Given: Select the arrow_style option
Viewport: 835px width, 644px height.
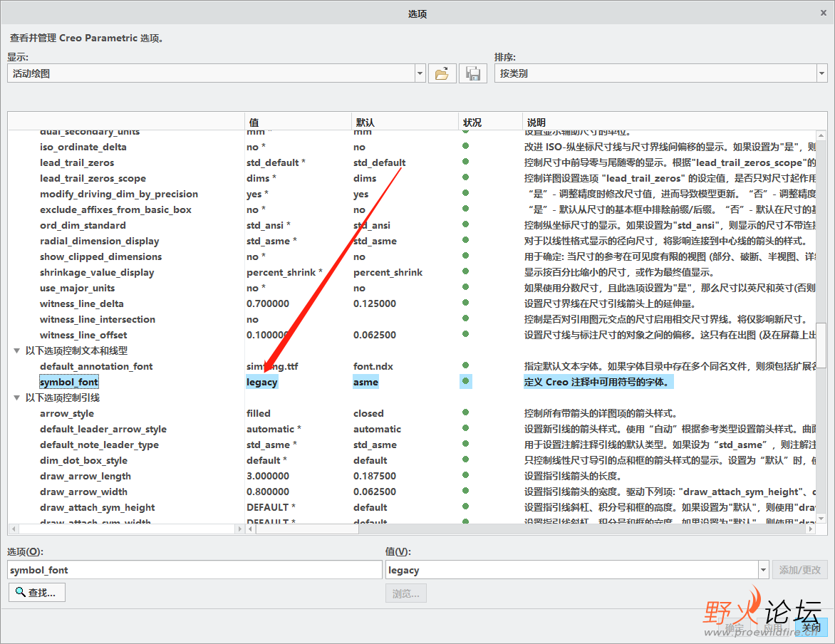Looking at the screenshot, I should (66, 413).
